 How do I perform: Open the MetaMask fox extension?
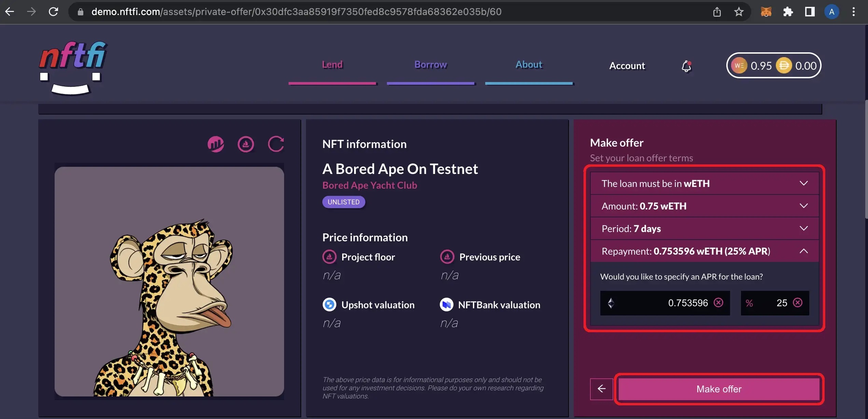pyautogui.click(x=766, y=12)
